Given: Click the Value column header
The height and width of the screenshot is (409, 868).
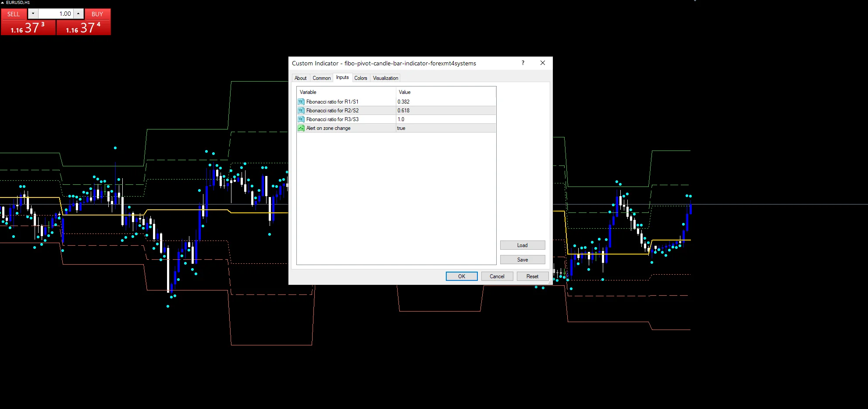Looking at the screenshot, I should [446, 92].
